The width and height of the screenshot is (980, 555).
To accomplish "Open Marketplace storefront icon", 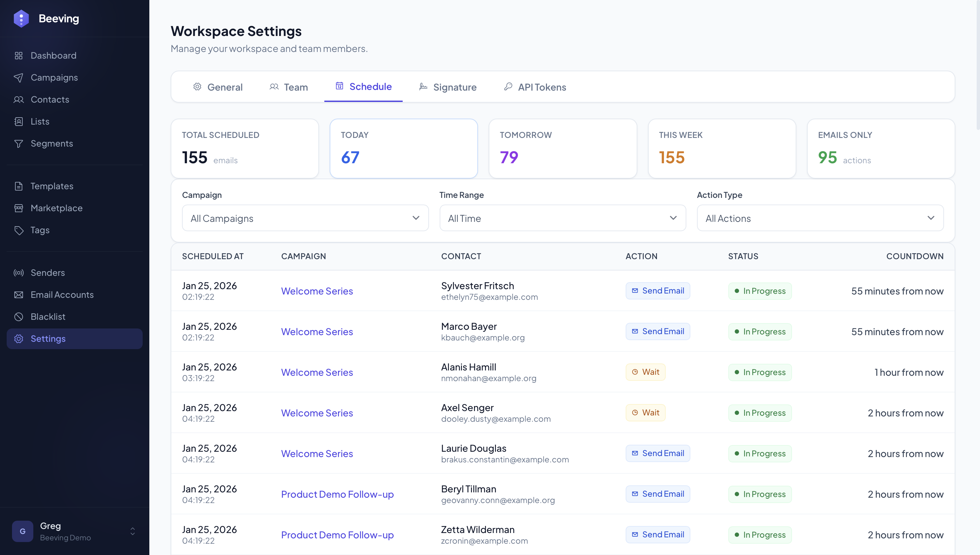I will tap(18, 208).
